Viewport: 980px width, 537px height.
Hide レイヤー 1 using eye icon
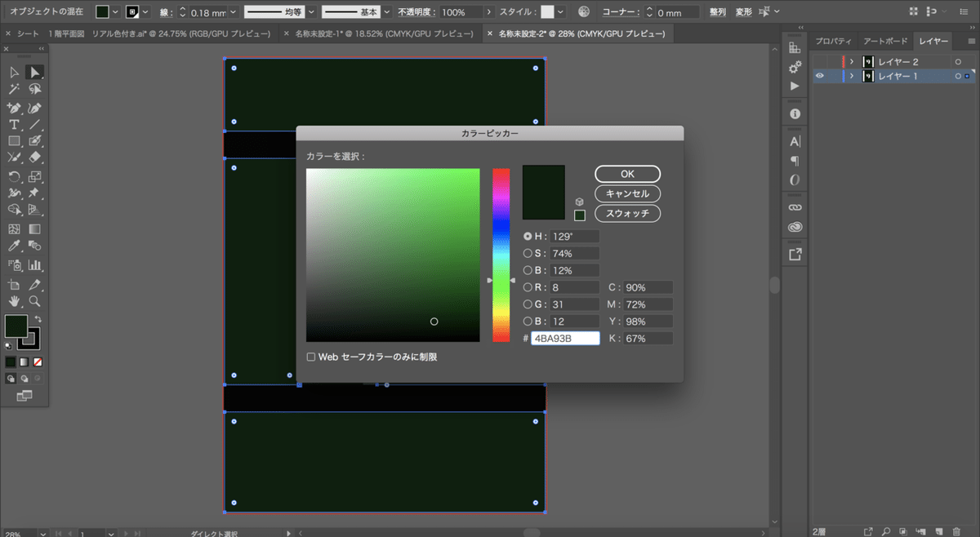[x=820, y=77]
